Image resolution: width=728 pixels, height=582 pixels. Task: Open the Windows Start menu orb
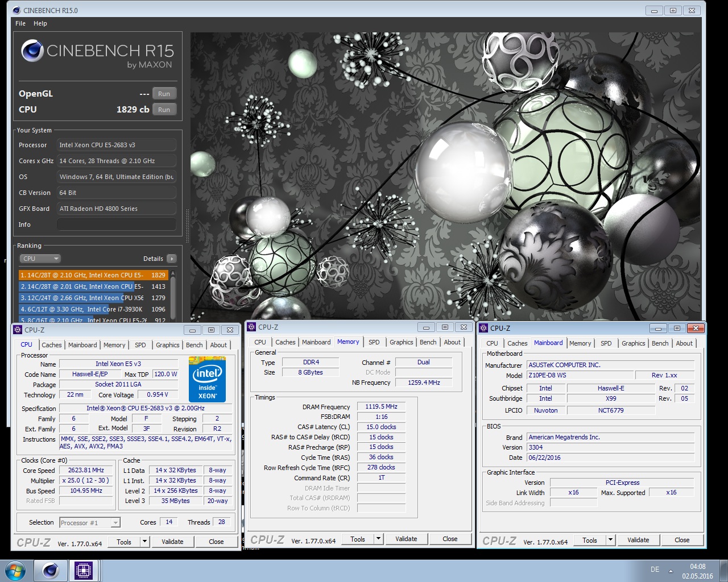[x=15, y=571]
